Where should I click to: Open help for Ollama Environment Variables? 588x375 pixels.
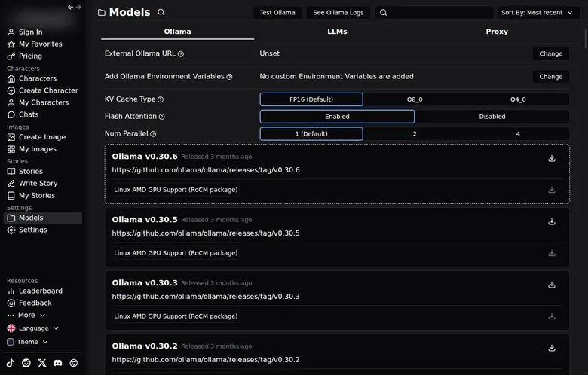coord(229,77)
